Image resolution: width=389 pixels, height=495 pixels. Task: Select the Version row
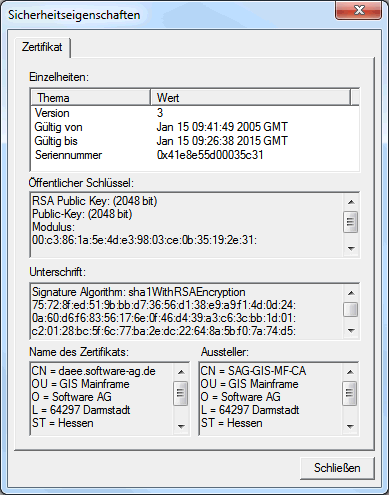(195, 113)
